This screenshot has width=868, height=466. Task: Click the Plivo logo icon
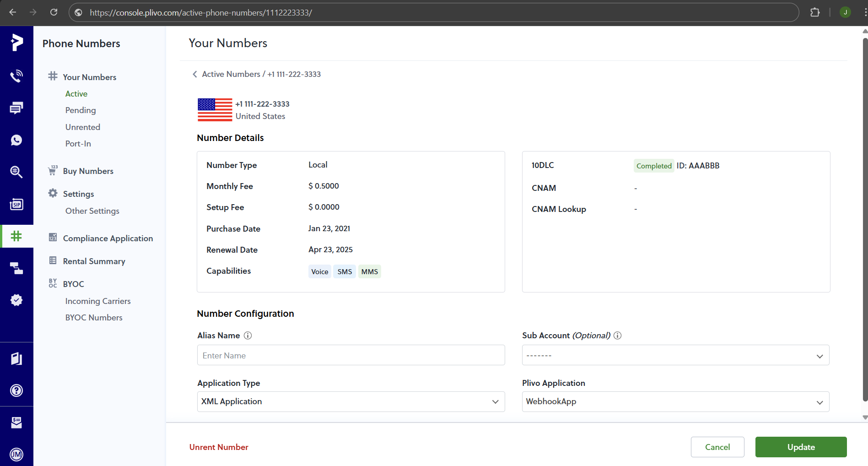point(16,43)
